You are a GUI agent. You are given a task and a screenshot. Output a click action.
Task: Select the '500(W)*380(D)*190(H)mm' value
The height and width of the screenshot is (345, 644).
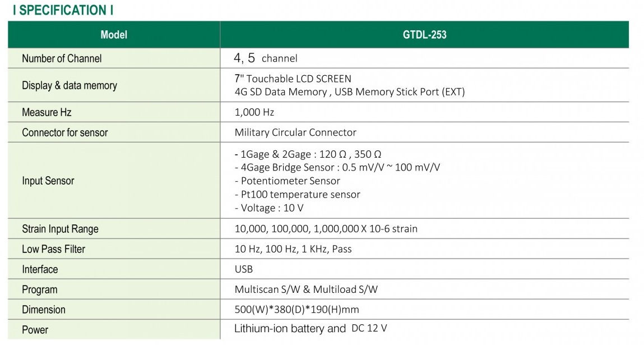[x=296, y=310]
